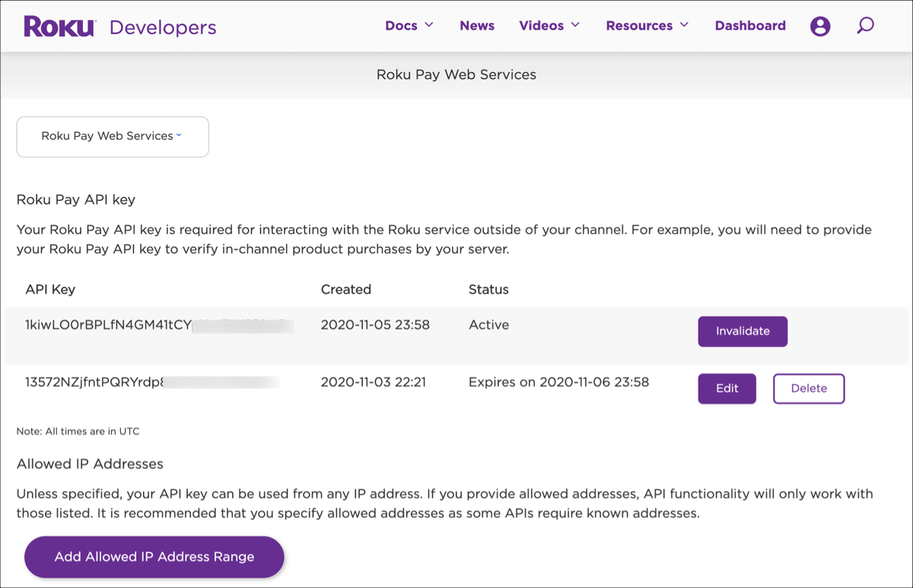Open search with the magnifier icon
913x588 pixels.
click(865, 26)
